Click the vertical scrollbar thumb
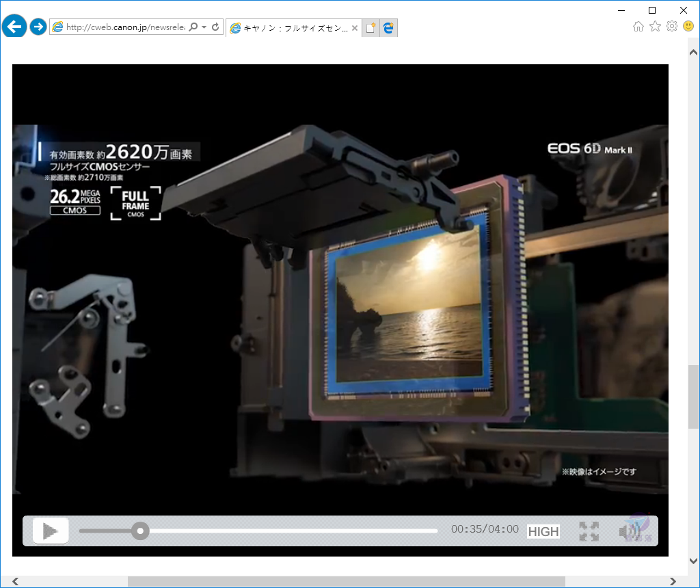 [693, 397]
